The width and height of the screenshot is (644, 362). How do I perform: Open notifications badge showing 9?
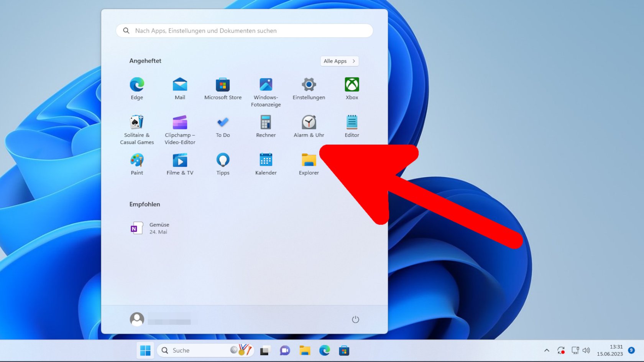pyautogui.click(x=631, y=350)
